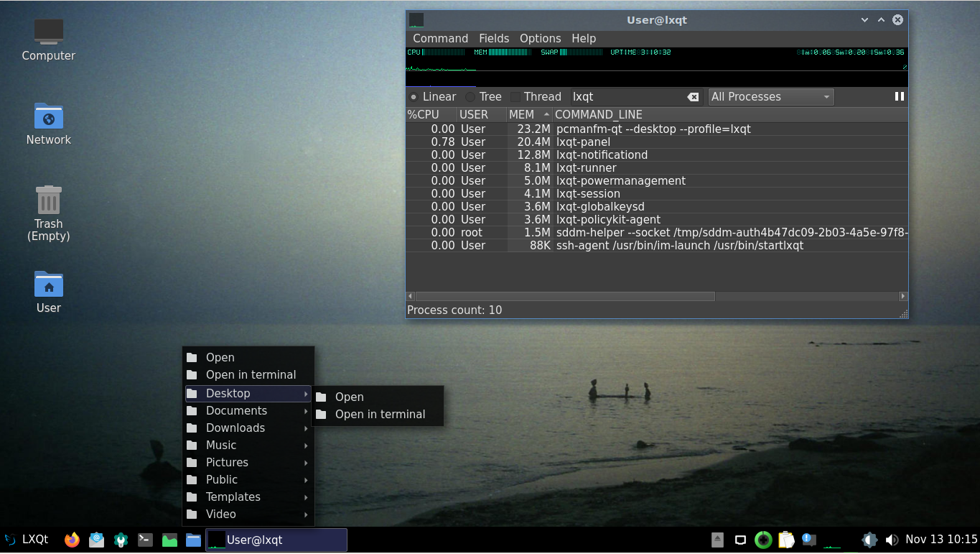Clear the lxqt filter text

(693, 97)
